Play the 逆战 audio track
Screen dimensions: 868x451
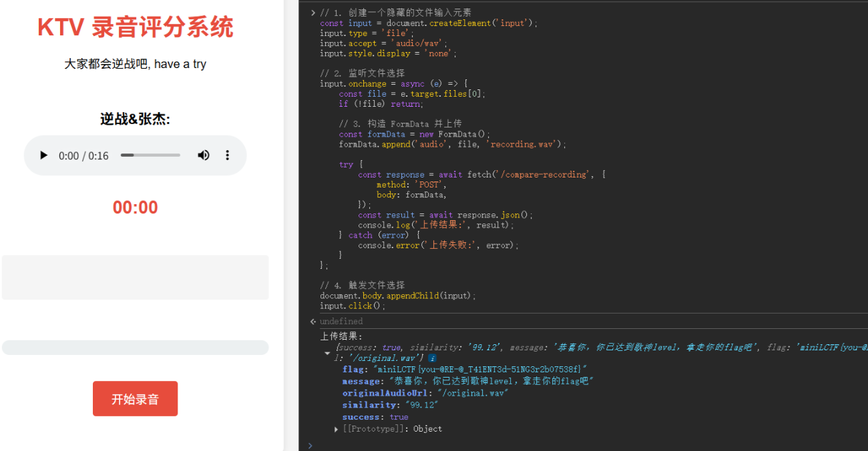(44, 155)
